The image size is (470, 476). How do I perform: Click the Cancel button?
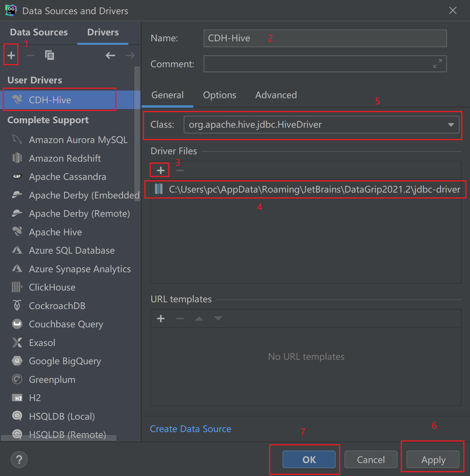[x=371, y=459]
